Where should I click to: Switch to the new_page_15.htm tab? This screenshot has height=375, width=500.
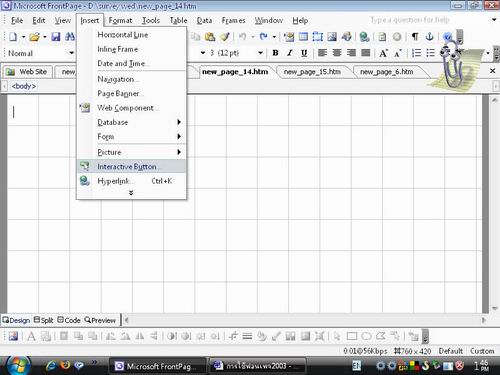(312, 72)
